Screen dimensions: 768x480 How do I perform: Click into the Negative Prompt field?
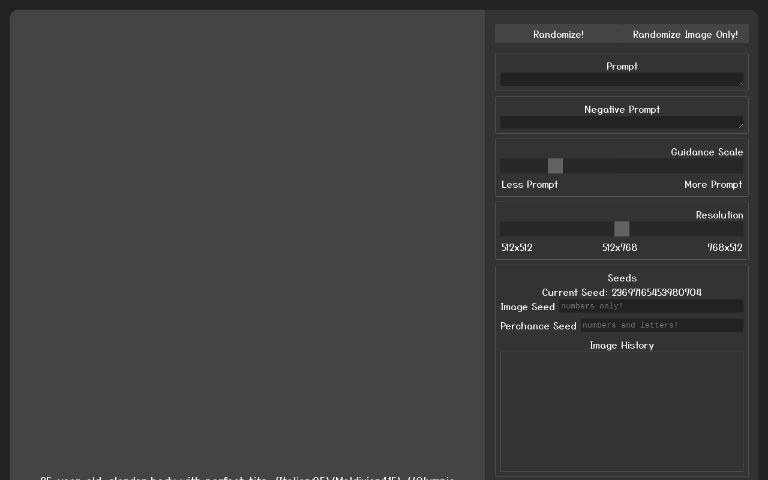click(620, 122)
